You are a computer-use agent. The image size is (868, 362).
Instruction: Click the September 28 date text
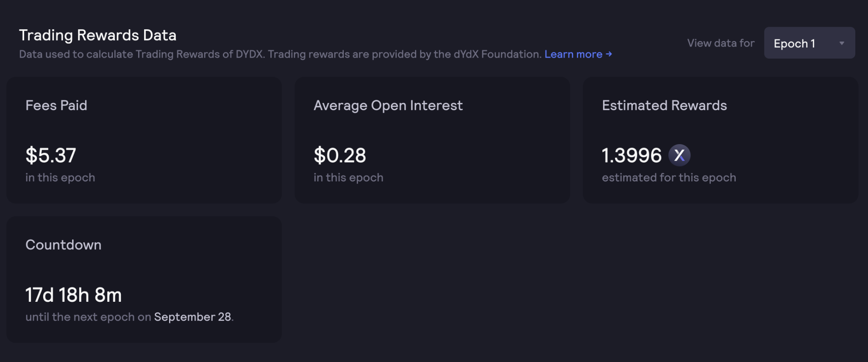(192, 317)
